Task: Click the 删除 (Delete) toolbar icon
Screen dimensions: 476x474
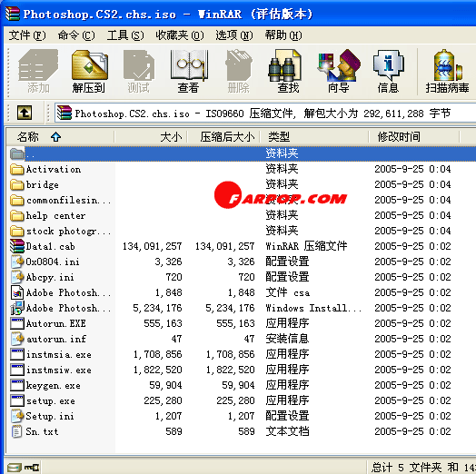Action: [x=239, y=71]
